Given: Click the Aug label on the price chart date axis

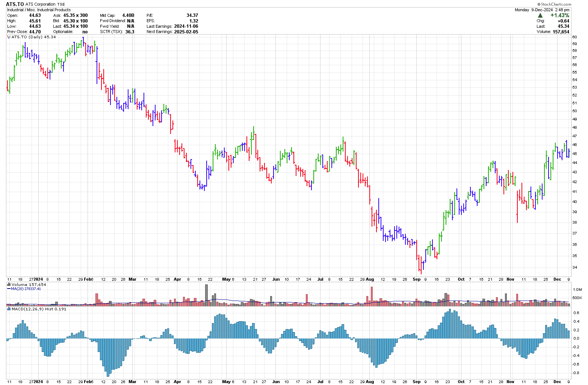Looking at the screenshot, I should click(370, 279).
